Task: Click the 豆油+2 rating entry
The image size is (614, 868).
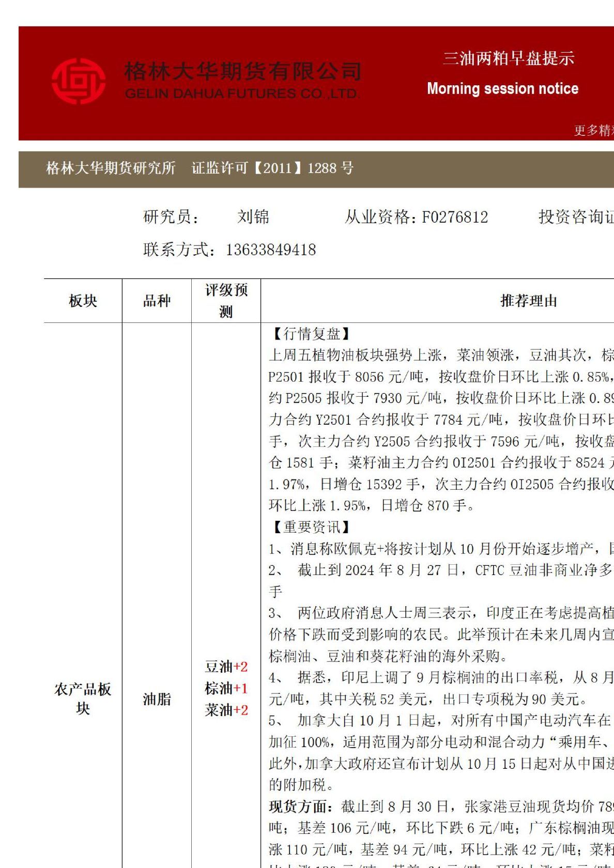Action: [226, 667]
